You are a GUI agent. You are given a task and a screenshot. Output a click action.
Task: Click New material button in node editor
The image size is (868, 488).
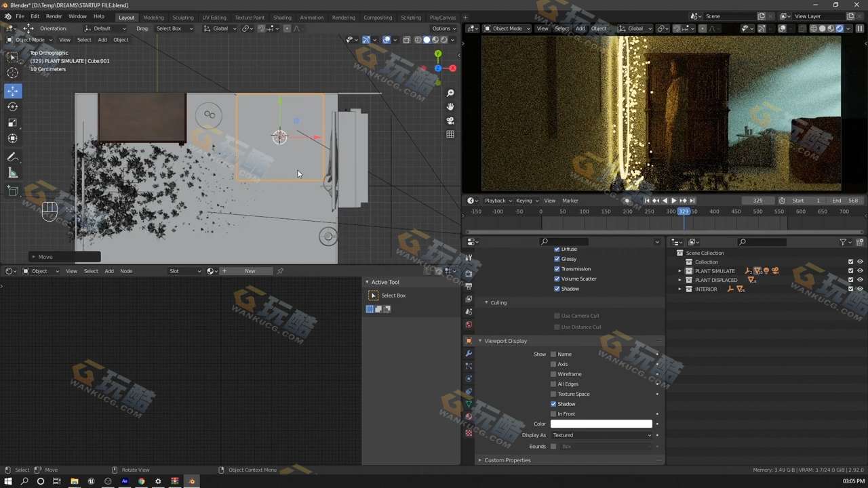click(x=250, y=271)
